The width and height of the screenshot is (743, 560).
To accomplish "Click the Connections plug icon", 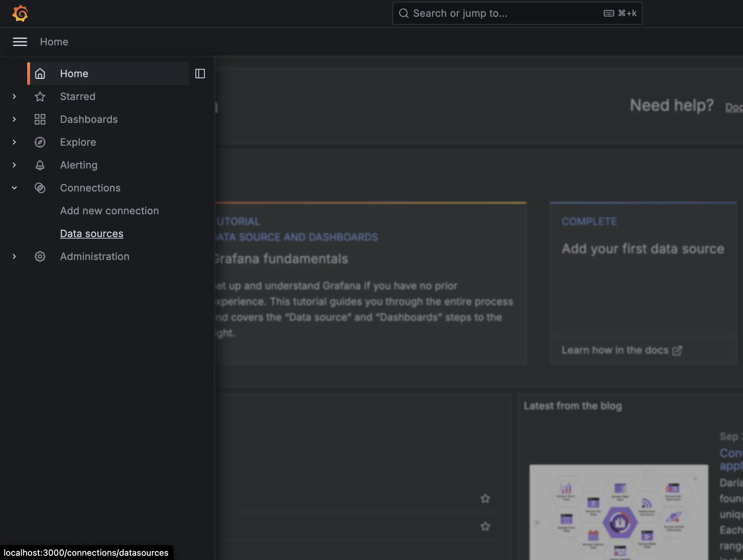I will 40,188.
